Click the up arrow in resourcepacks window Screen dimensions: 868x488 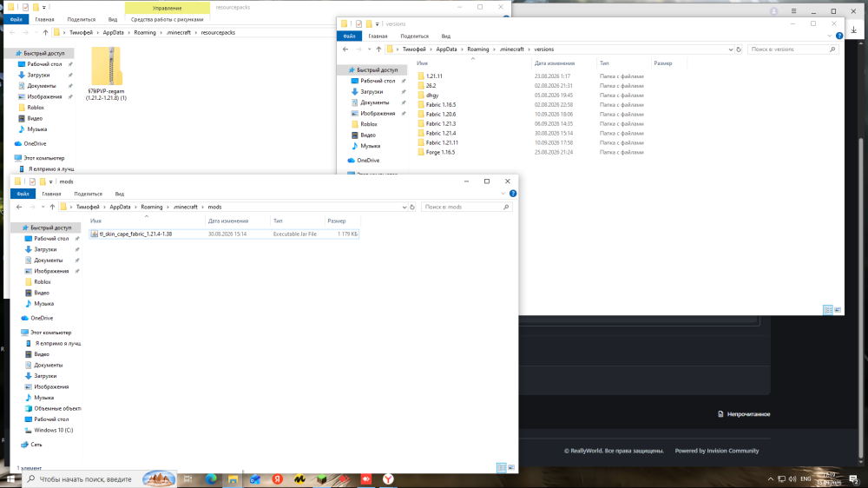46,33
